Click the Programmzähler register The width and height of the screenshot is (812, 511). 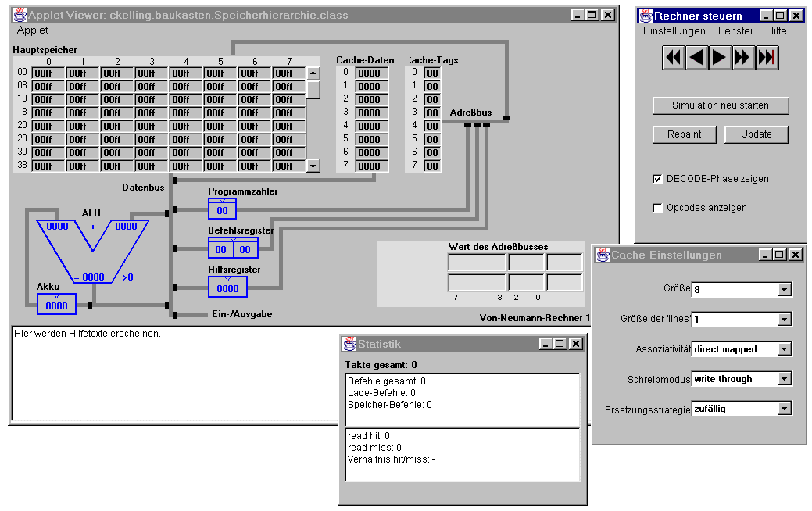coord(222,209)
